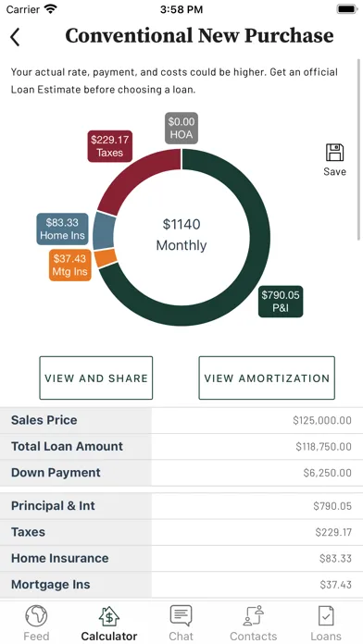
Task: Tap View Amortization button
Action: [x=267, y=378]
